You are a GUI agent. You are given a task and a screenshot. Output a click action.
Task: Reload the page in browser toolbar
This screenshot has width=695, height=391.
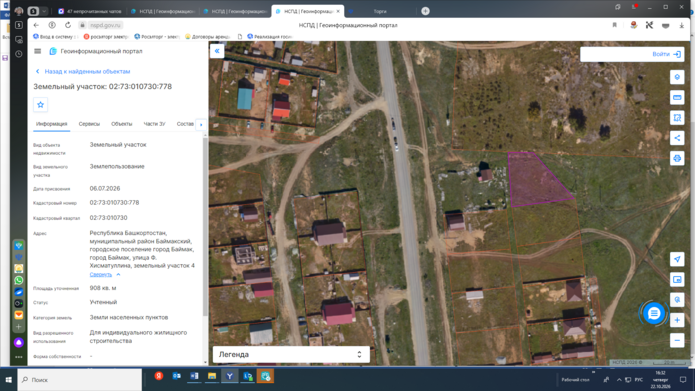[68, 25]
